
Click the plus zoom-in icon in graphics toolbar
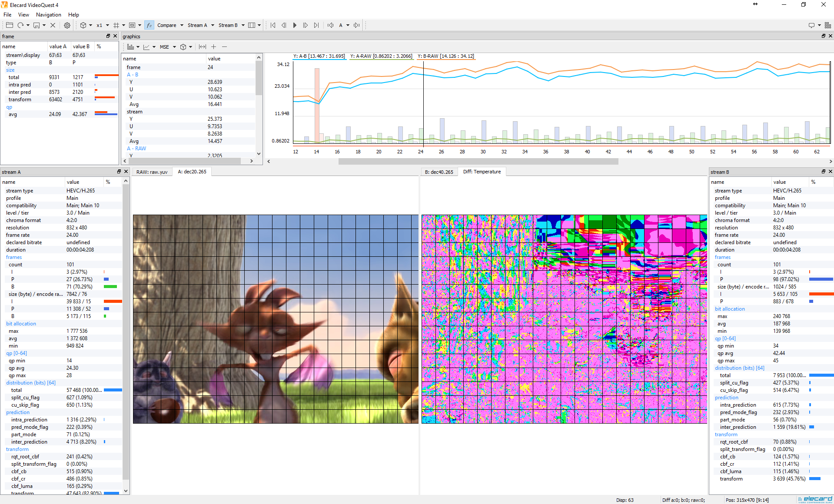tap(213, 47)
